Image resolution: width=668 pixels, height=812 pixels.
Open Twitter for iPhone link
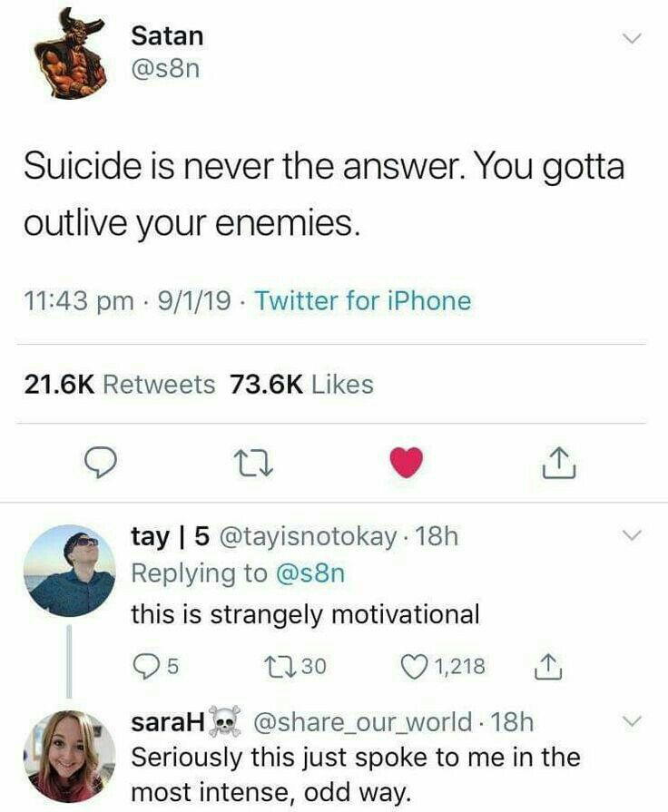[x=363, y=301]
